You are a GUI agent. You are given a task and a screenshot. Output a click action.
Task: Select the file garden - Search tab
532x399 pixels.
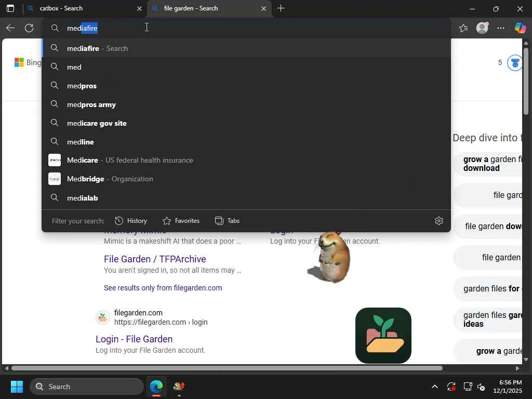point(209,8)
